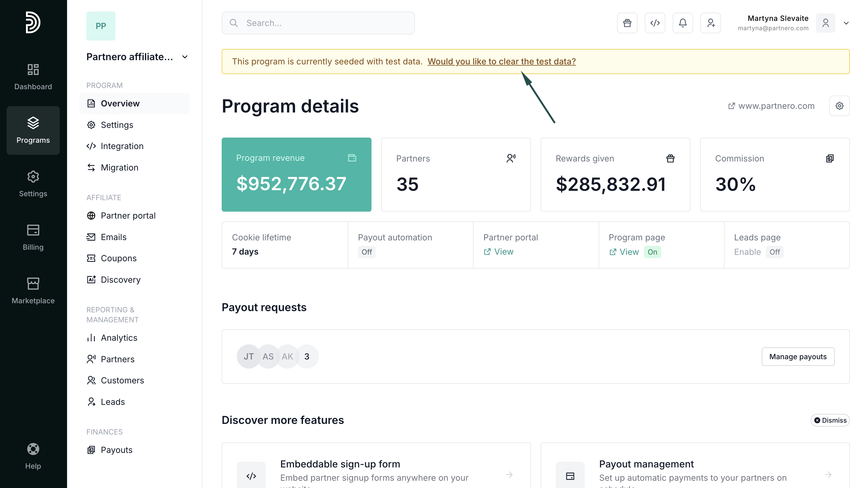Click the add user icon in header
The width and height of the screenshot is (868, 488).
pyautogui.click(x=711, y=23)
